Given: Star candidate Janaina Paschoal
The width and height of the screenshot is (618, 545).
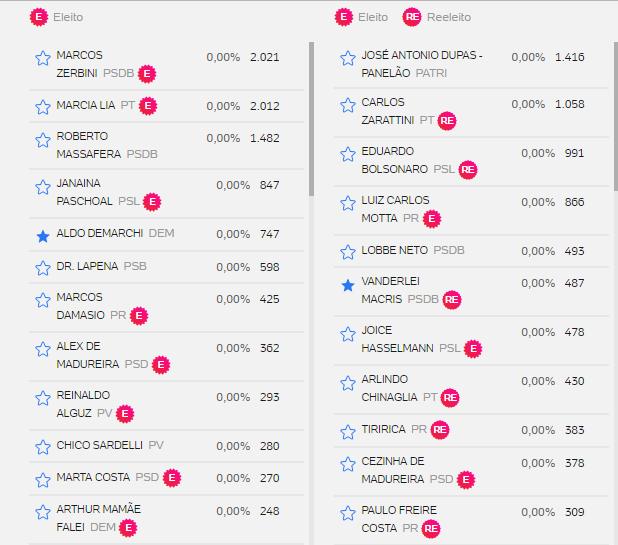Looking at the screenshot, I should [43, 187].
